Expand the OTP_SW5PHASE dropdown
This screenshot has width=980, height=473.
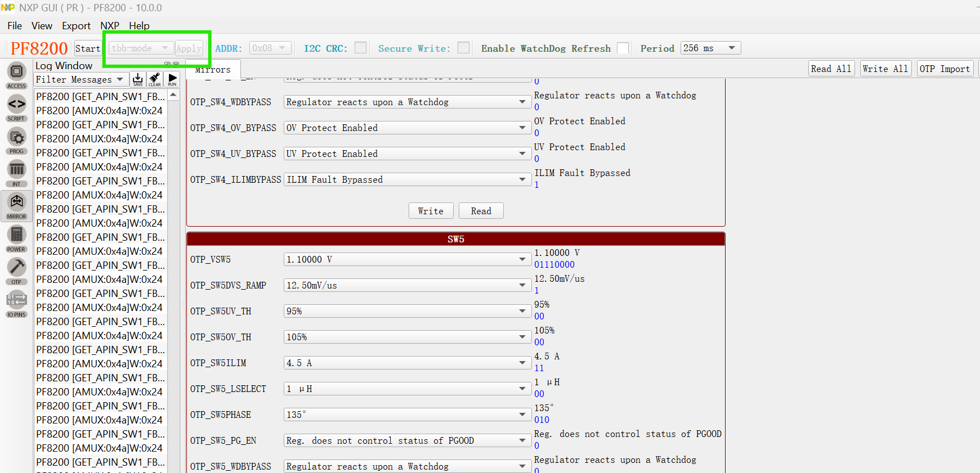coord(407,415)
